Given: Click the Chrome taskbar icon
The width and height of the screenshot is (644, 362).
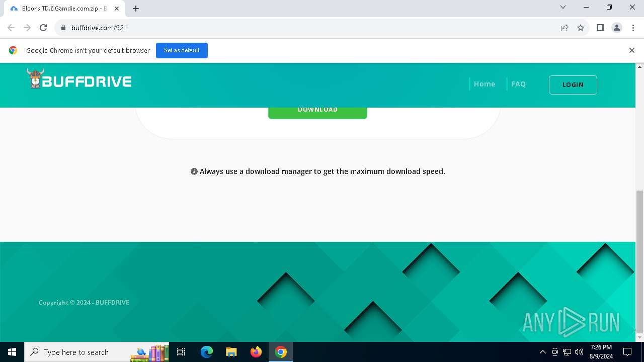Looking at the screenshot, I should (281, 352).
